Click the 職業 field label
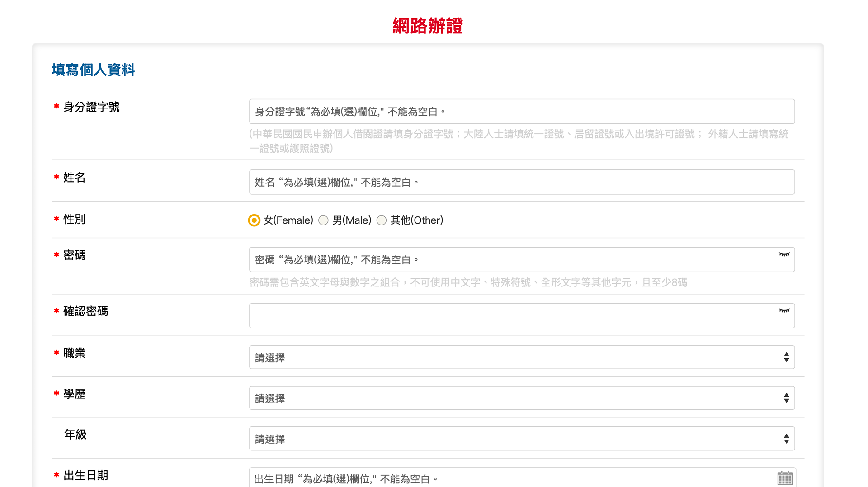Image resolution: width=868 pixels, height=487 pixels. pos(75,353)
